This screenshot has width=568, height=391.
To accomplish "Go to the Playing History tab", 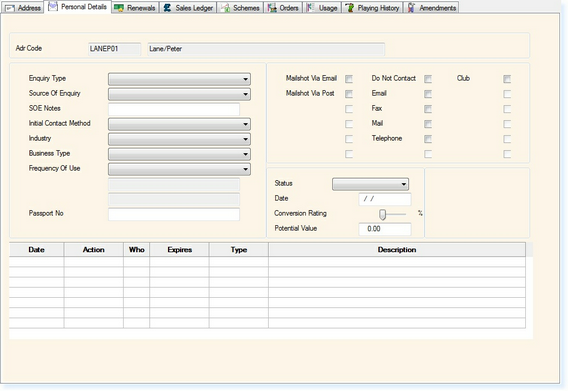I will pyautogui.click(x=372, y=8).
